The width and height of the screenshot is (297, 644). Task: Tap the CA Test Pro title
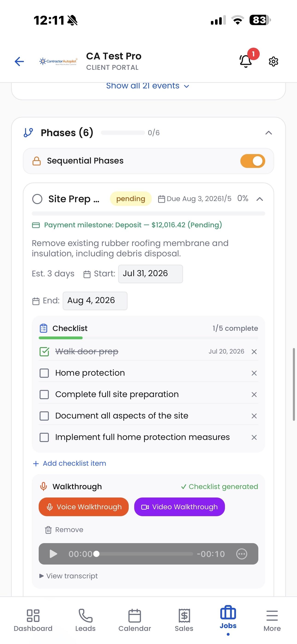114,56
